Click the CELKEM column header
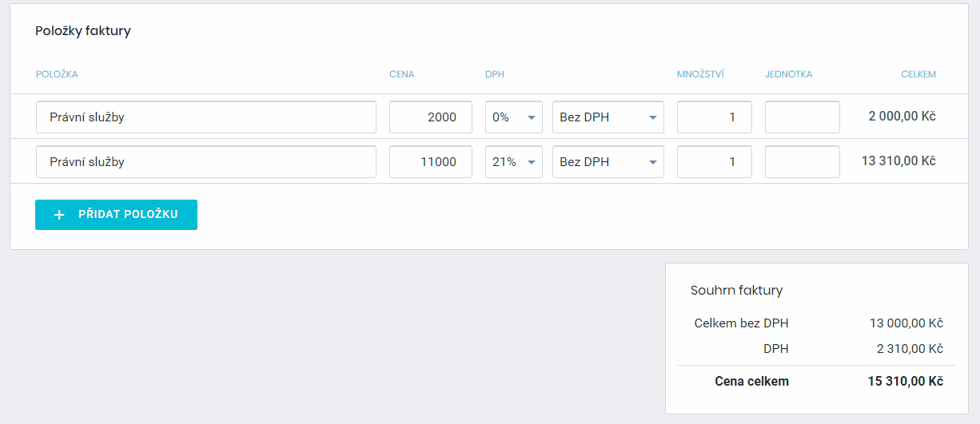 click(918, 74)
